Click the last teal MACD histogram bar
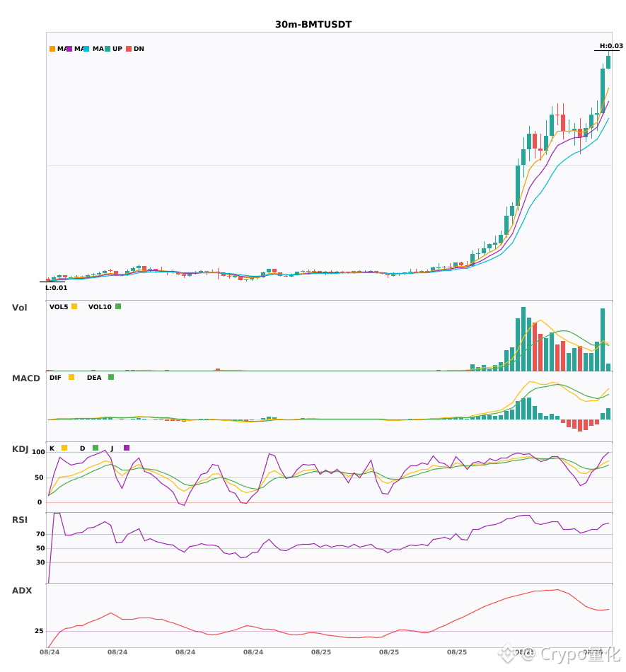The height and width of the screenshot is (672, 626). coord(608,414)
